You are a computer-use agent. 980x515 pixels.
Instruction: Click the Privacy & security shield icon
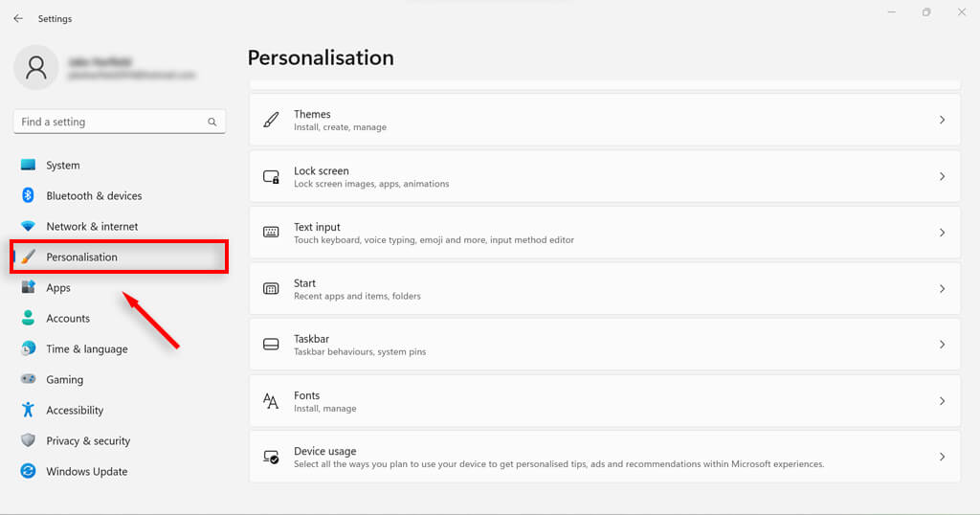tap(28, 441)
